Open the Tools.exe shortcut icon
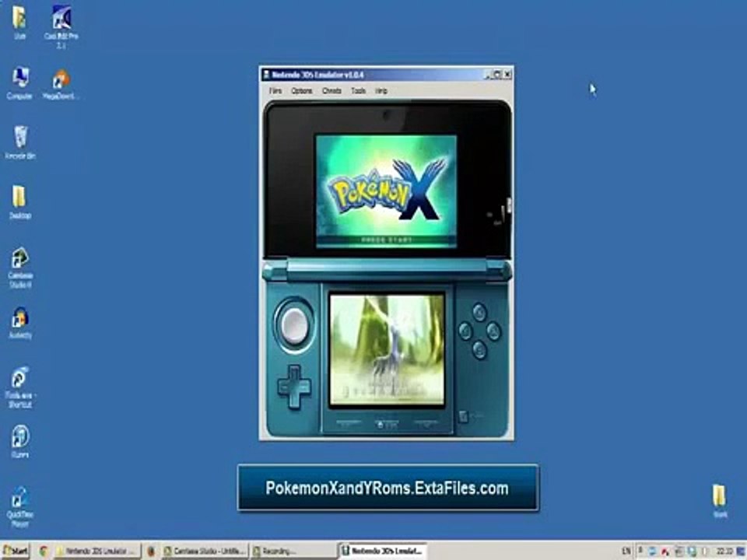The height and width of the screenshot is (560, 747). 20,387
